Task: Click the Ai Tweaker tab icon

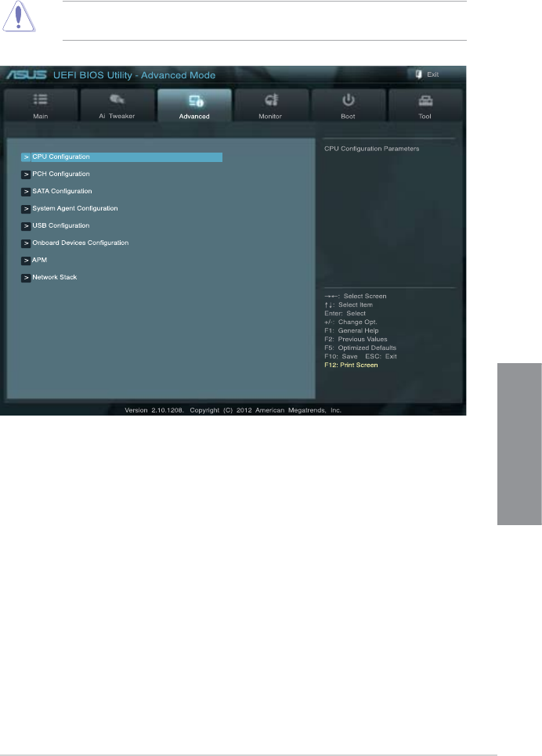Action: [x=117, y=99]
